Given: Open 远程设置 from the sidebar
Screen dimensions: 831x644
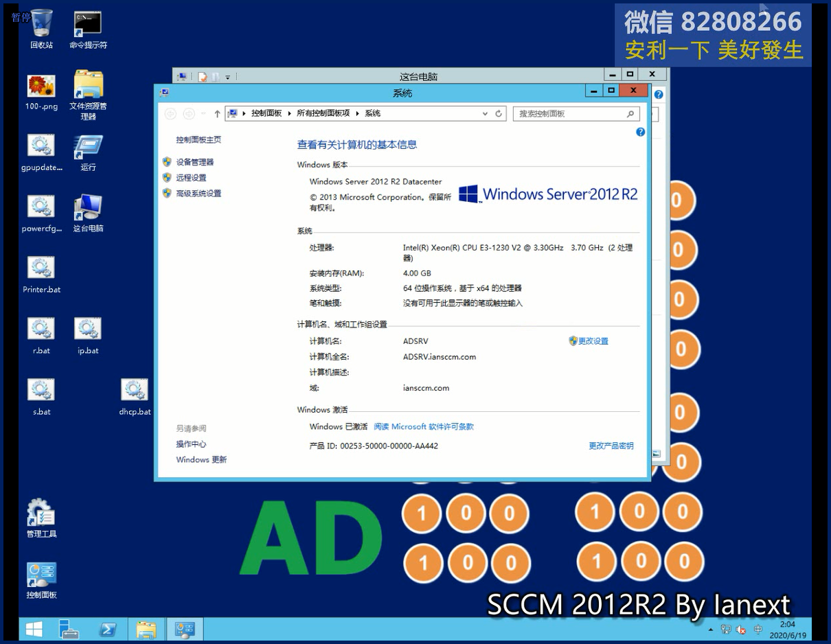Looking at the screenshot, I should pos(191,178).
